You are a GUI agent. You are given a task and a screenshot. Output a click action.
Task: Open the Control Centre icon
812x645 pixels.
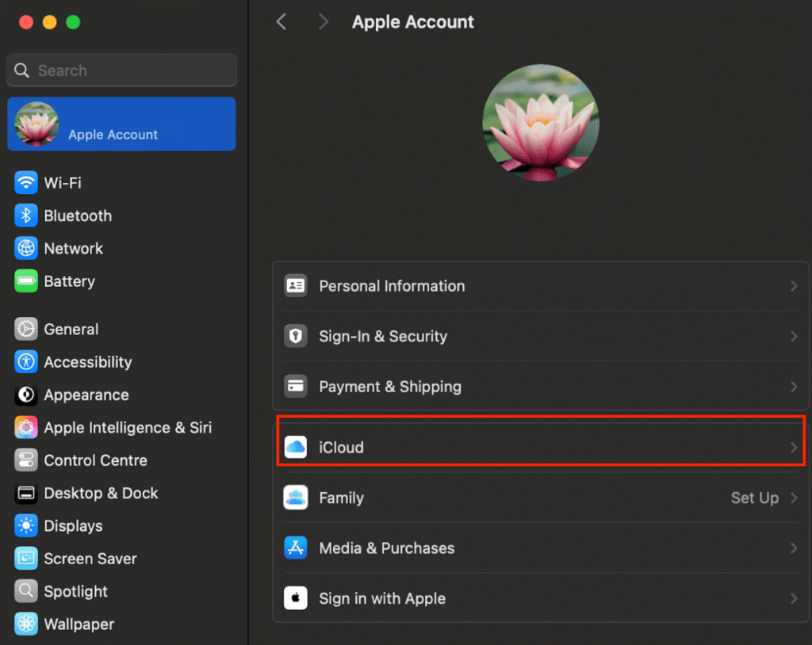pyautogui.click(x=26, y=460)
